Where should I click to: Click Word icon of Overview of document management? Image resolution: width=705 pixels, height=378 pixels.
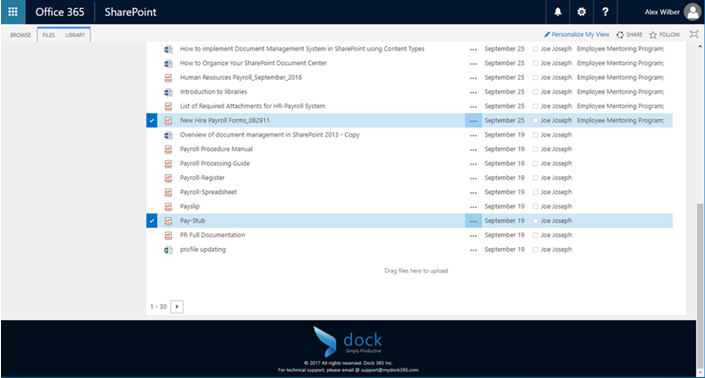[168, 135]
